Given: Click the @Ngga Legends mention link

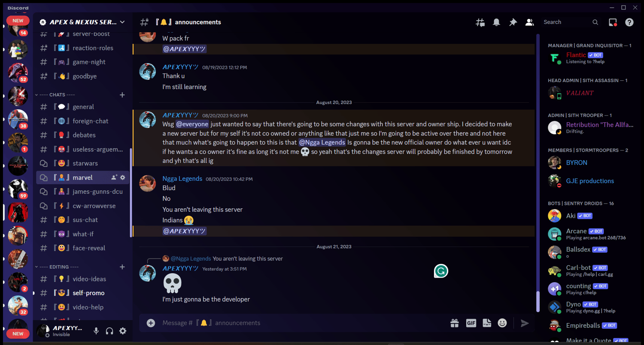Looking at the screenshot, I should (322, 142).
